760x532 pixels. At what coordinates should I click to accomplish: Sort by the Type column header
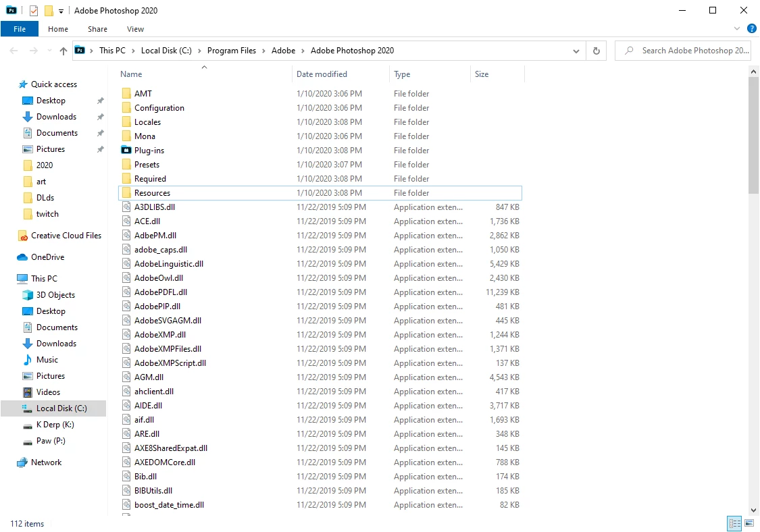tap(430, 74)
